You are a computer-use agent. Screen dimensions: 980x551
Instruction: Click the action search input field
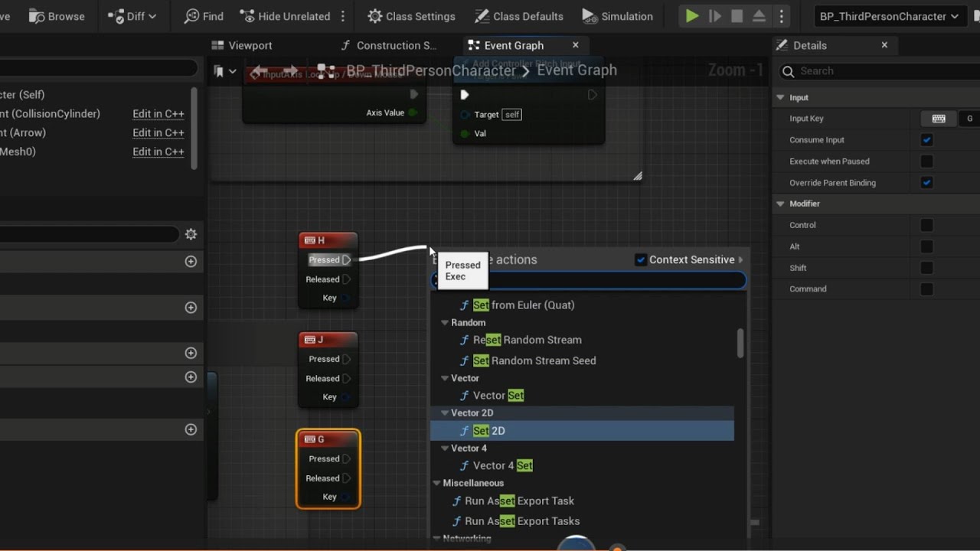(590, 281)
